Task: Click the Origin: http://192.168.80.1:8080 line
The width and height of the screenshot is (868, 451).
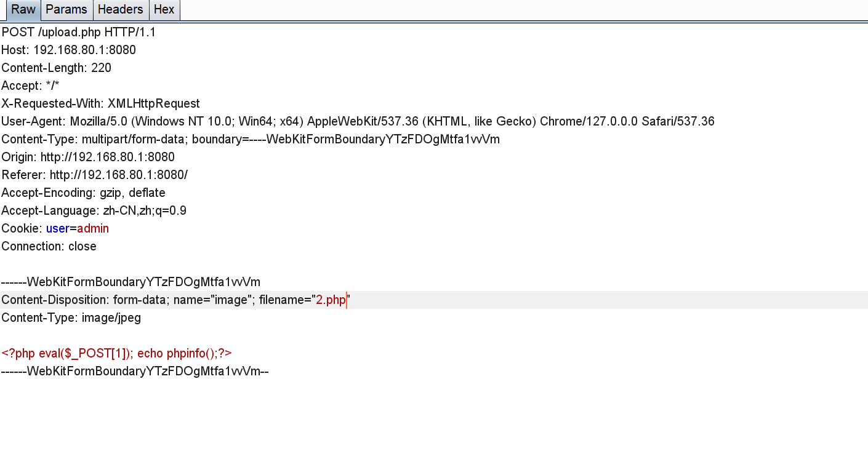Action: (88, 157)
